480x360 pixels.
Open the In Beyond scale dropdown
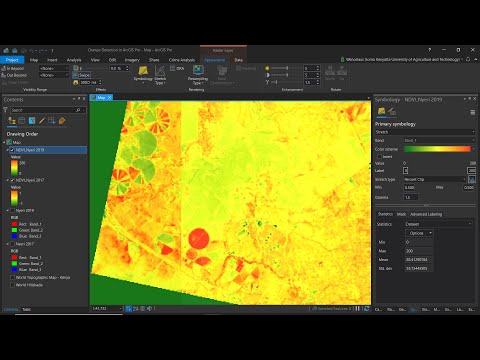coord(54,68)
